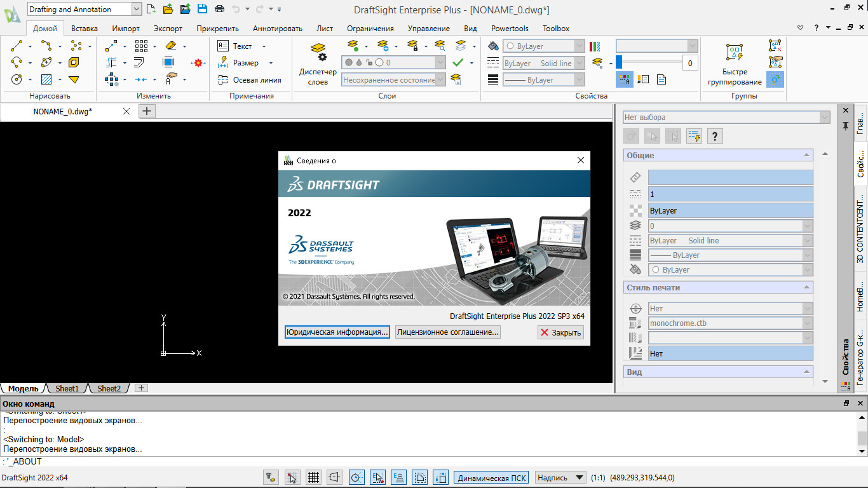Image resolution: width=868 pixels, height=488 pixels.
Task: Toggle Entity Snap in status bar
Action: 377,477
